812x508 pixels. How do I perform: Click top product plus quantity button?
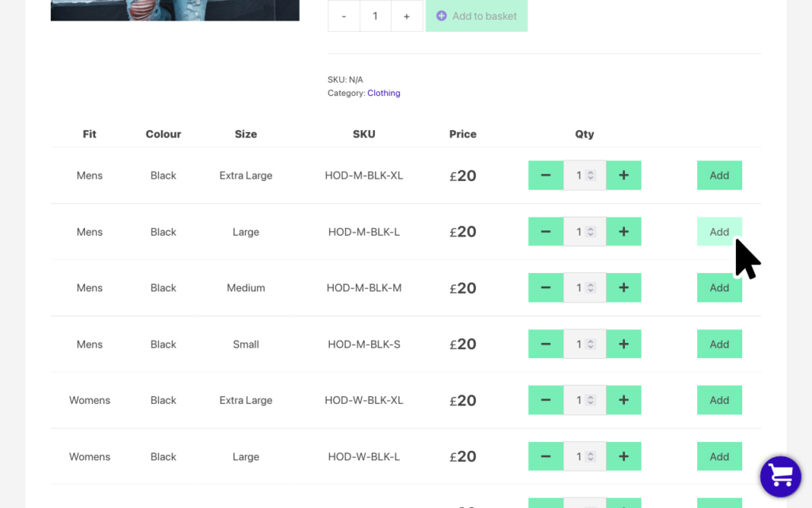point(407,16)
